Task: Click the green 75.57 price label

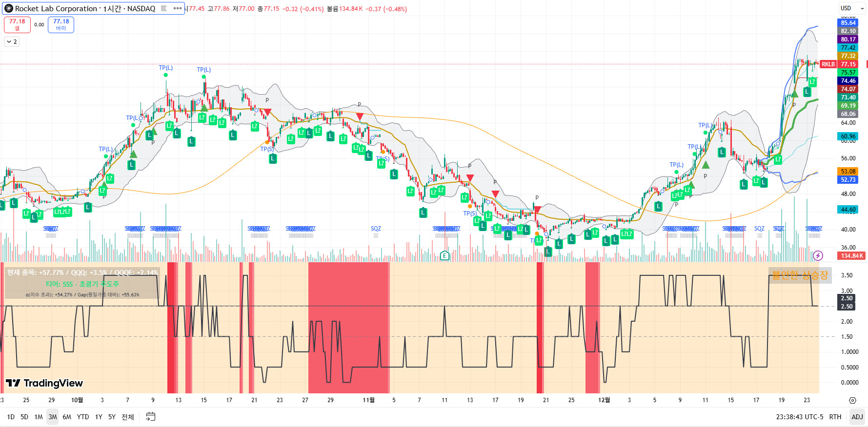Action: point(848,73)
